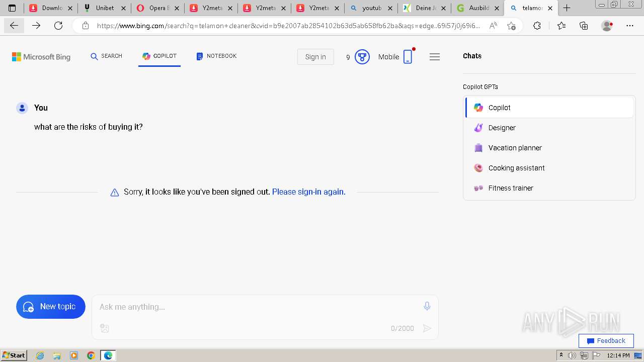Open Edge Settings and more menu

pos(630,26)
